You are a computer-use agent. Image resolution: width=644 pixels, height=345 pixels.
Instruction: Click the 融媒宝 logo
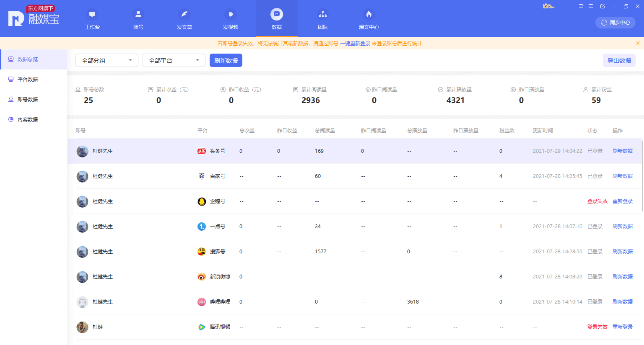click(x=34, y=16)
